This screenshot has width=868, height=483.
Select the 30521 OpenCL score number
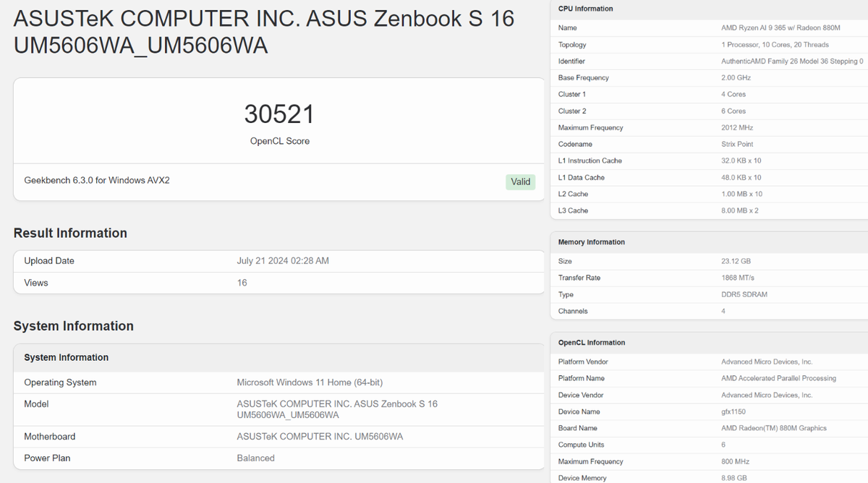point(279,114)
